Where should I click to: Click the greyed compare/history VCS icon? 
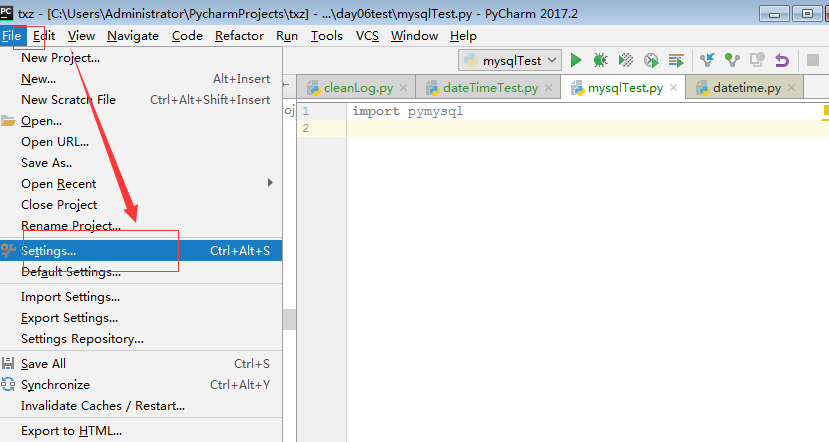click(x=757, y=60)
